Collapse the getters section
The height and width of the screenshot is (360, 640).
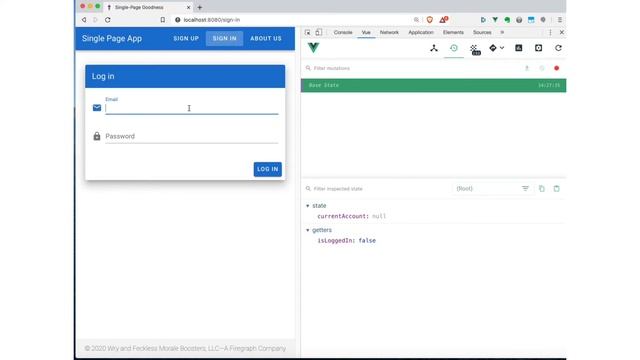coord(308,230)
